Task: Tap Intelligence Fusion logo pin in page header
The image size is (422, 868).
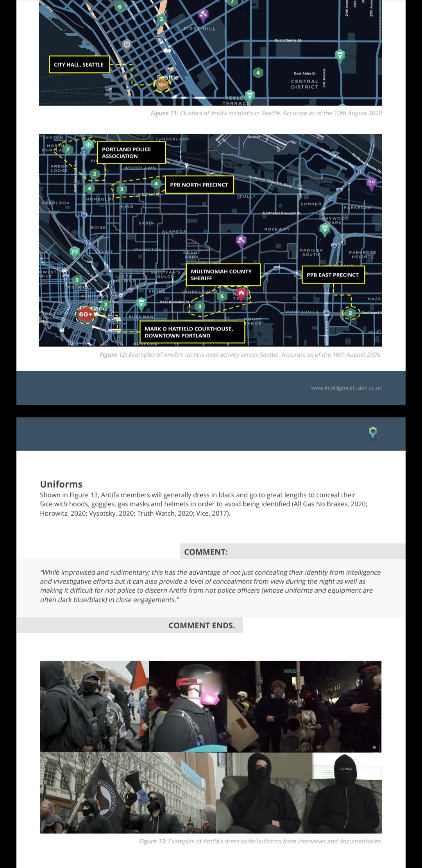Action: 373,432
